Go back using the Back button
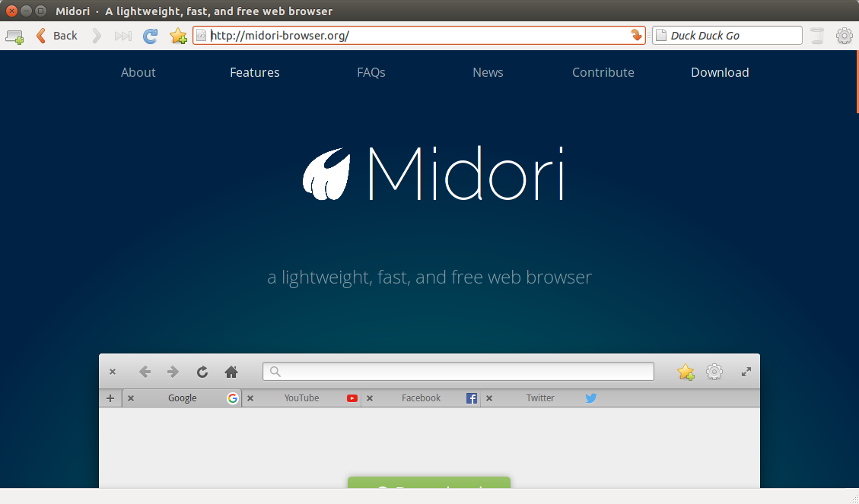This screenshot has height=504, width=859. [56, 36]
